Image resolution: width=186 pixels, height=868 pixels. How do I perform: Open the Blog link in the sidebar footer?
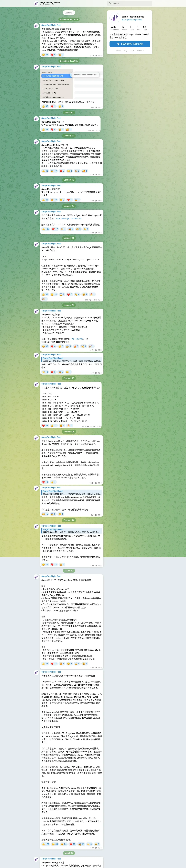125,50
